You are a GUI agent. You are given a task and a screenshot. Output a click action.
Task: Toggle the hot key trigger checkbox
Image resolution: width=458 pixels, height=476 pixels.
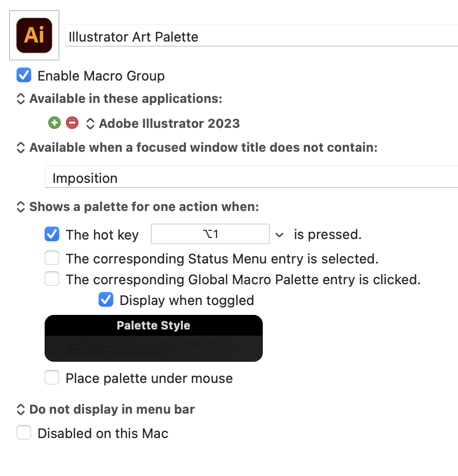(x=52, y=234)
